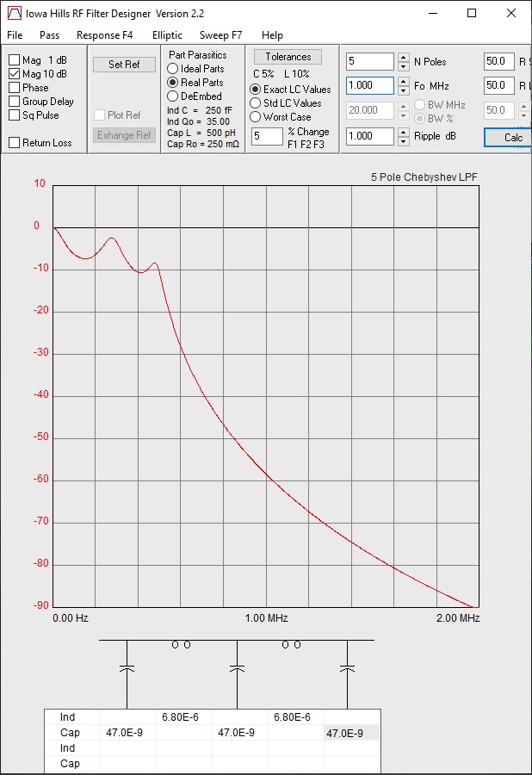Increase Ripple dB with up arrow
Image resolution: width=532 pixels, height=775 pixels.
click(x=404, y=132)
